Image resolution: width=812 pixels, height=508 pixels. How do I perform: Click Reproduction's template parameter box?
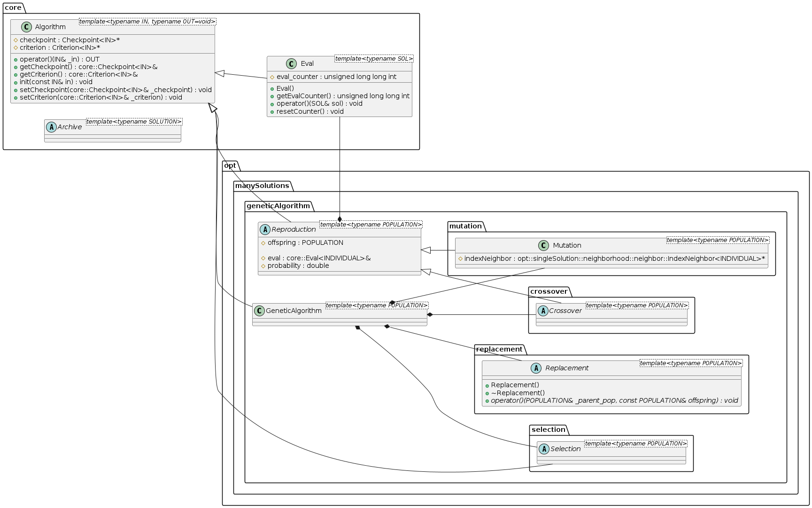coord(371,225)
